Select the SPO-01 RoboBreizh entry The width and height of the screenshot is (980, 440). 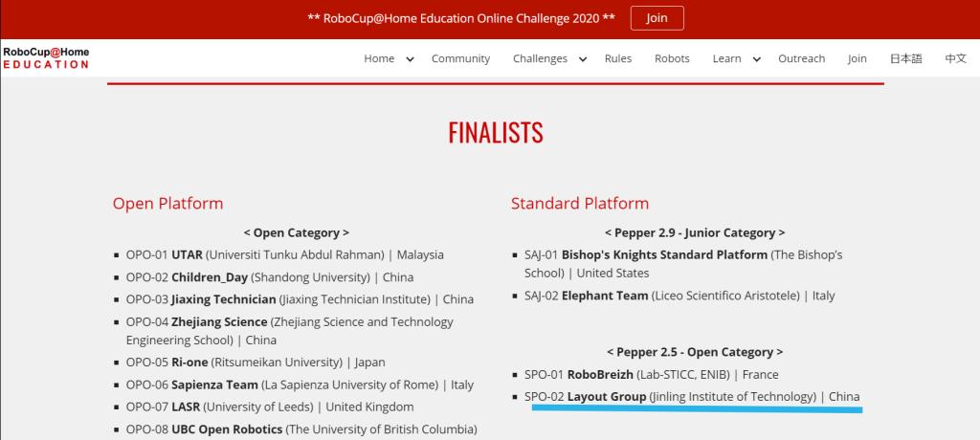(x=651, y=374)
